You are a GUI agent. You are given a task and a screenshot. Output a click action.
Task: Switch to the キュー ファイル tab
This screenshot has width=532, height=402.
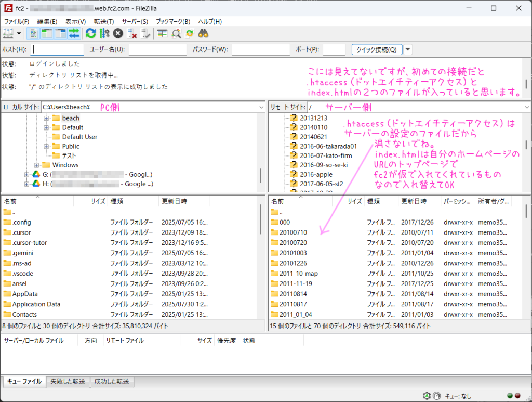24,382
